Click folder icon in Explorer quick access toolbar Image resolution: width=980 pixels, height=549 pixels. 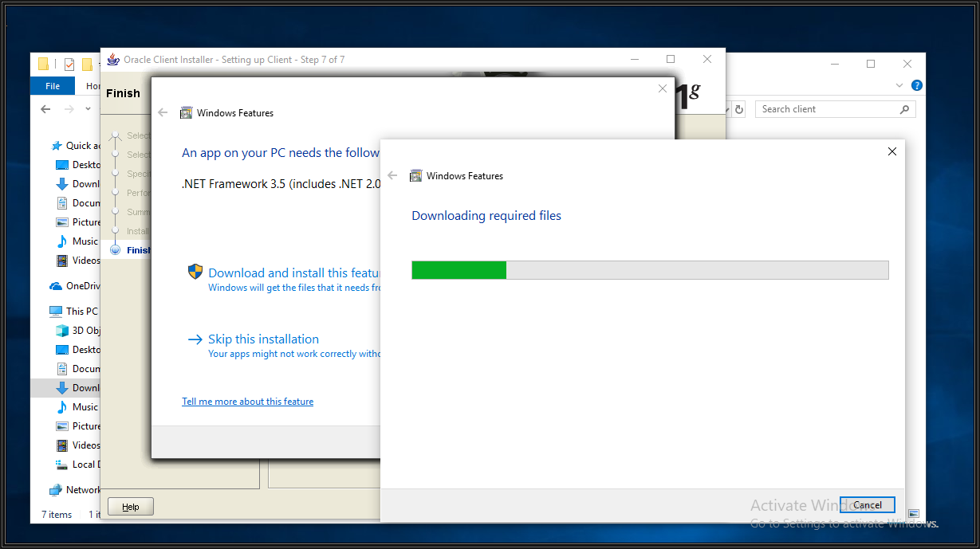(43, 65)
